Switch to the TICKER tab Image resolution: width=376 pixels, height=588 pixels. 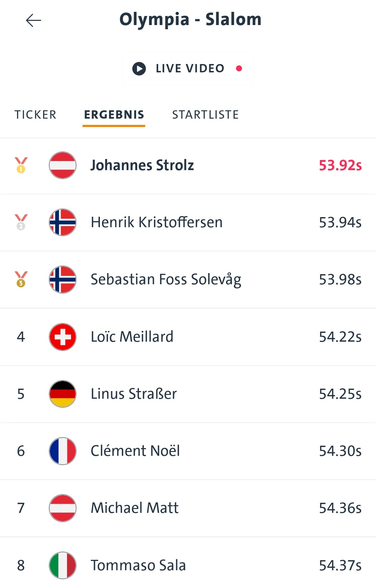coord(36,115)
